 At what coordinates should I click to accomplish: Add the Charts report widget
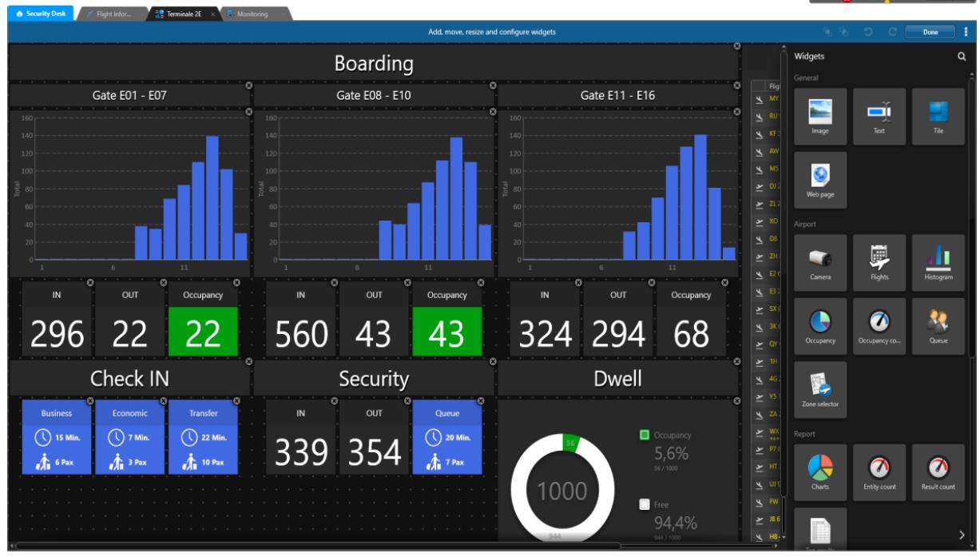tap(821, 471)
